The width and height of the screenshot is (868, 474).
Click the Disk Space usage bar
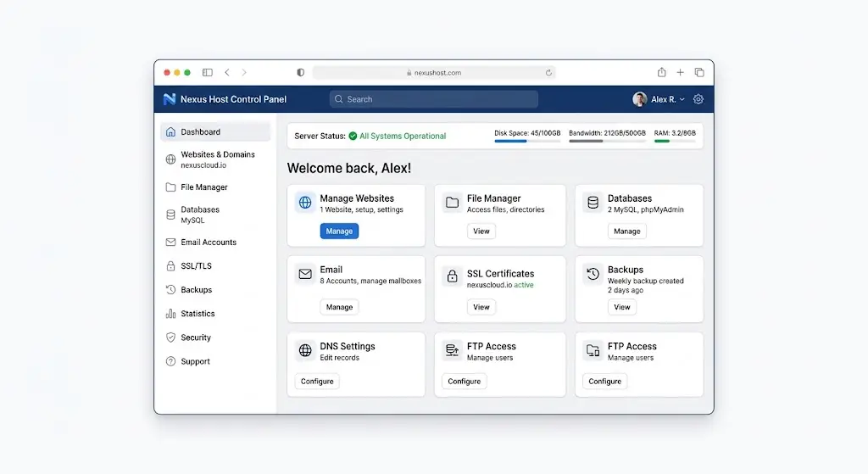click(527, 142)
